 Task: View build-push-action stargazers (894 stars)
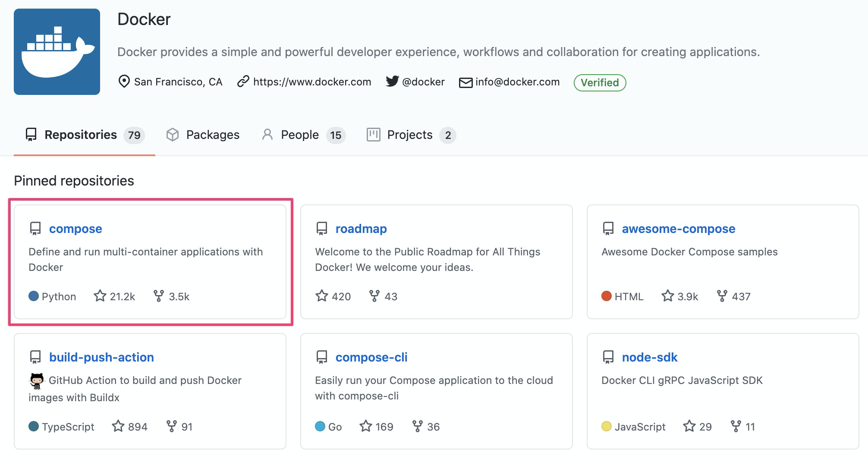coord(130,427)
